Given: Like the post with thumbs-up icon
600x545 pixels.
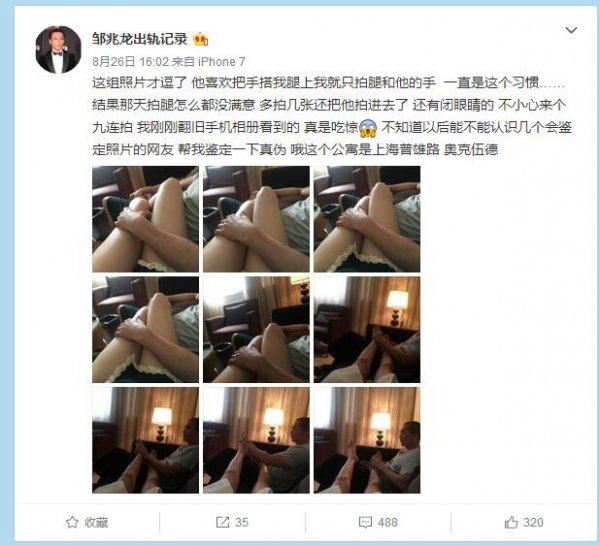Looking at the screenshot, I should [511, 522].
